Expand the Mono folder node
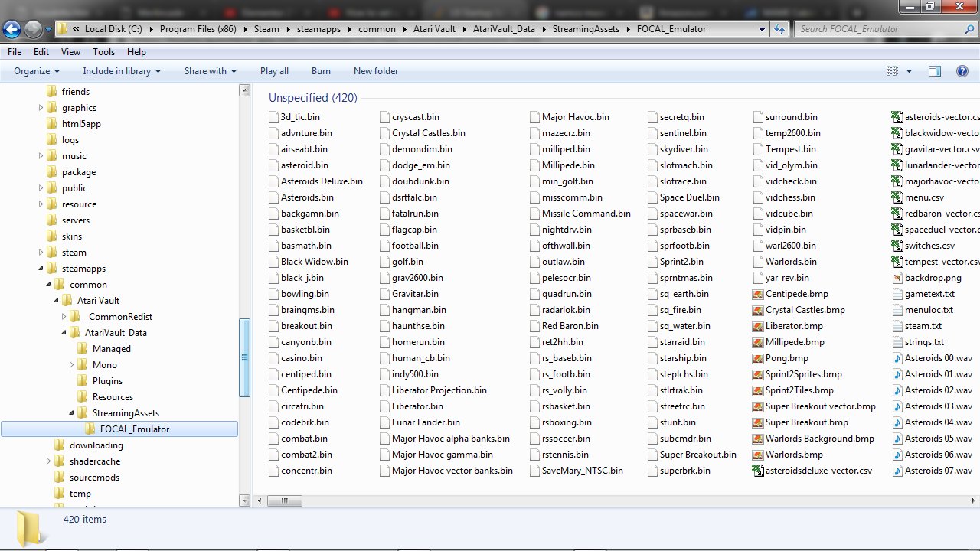980x551 pixels. [x=72, y=365]
